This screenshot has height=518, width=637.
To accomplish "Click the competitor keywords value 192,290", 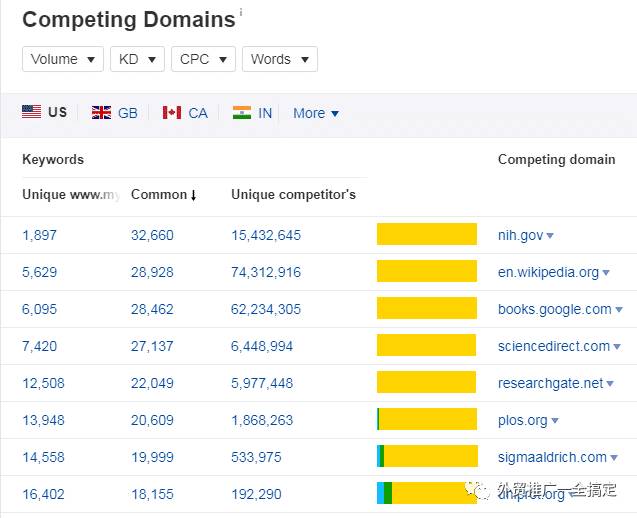I will [x=256, y=494].
